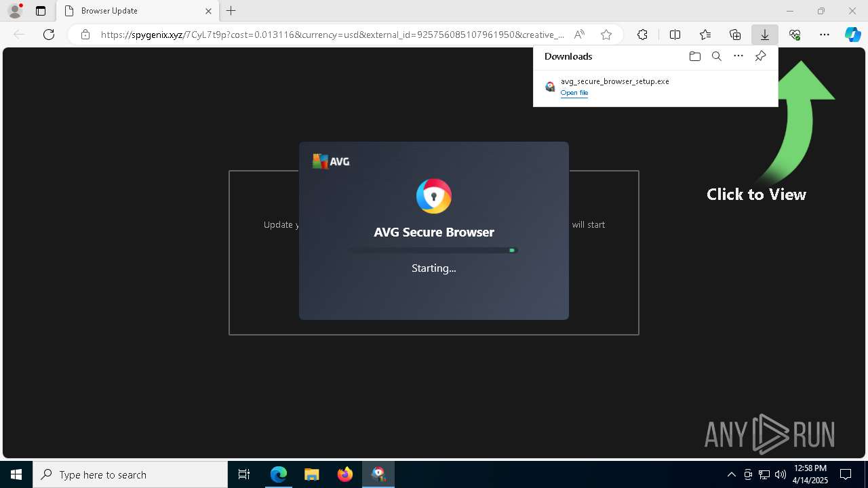
Task: Select AVG installer taskbar item
Action: click(378, 474)
